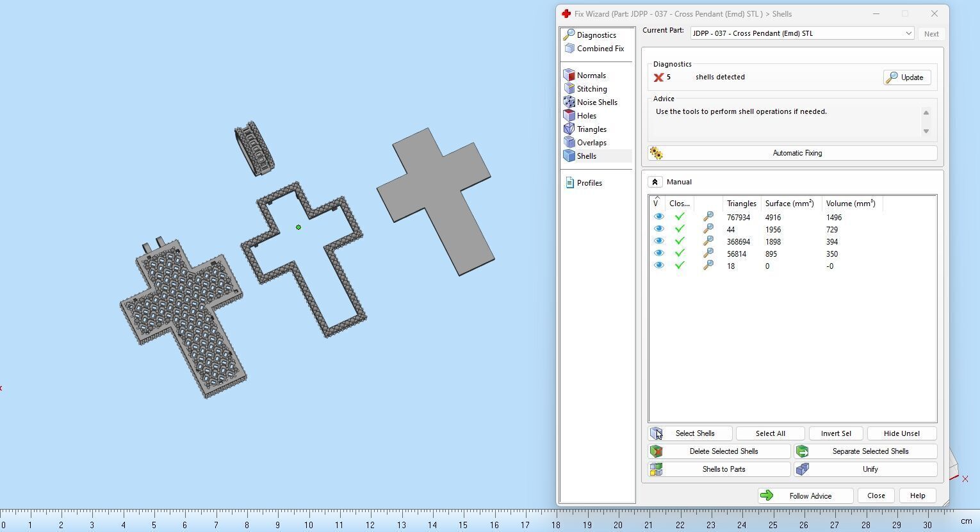Delete Selected Shells
Image resolution: width=980 pixels, height=532 pixels.
(719, 451)
